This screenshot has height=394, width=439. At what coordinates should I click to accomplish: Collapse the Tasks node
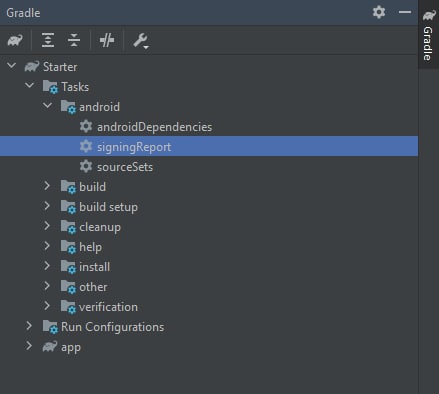click(x=30, y=86)
